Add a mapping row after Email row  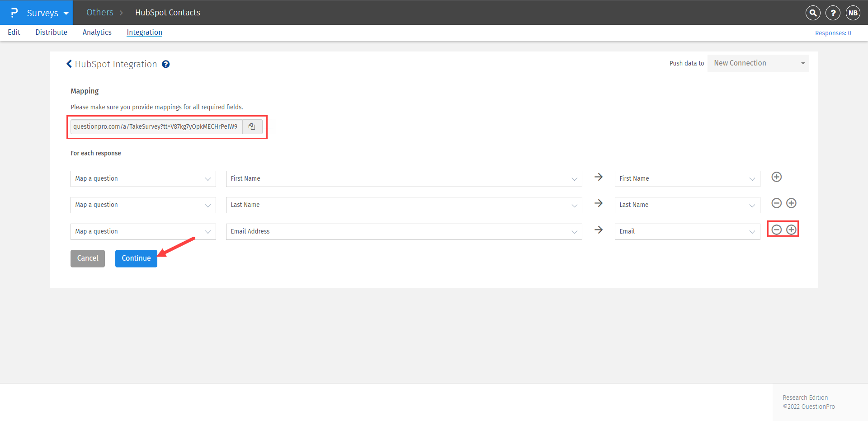click(x=791, y=230)
